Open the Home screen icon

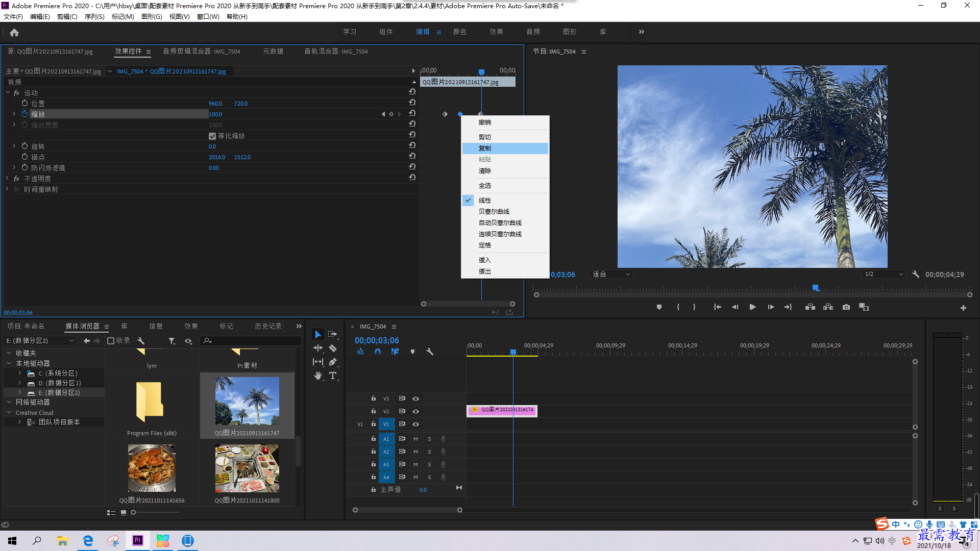pos(14,32)
